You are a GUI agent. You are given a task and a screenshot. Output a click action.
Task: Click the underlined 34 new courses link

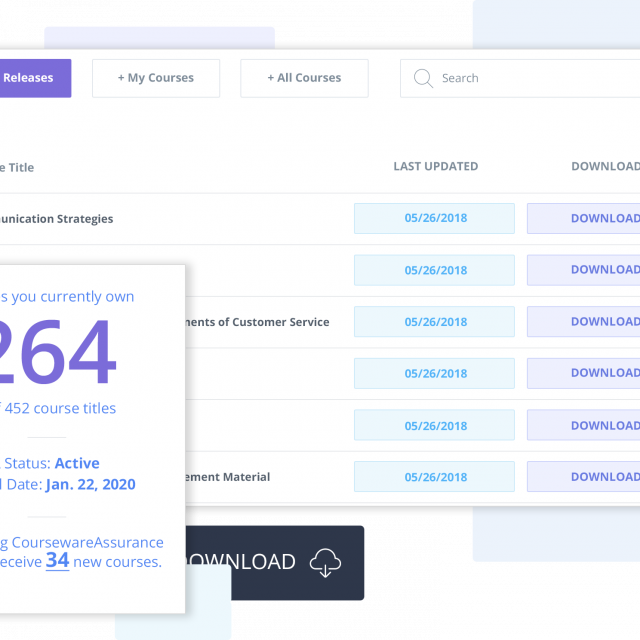(x=57, y=561)
